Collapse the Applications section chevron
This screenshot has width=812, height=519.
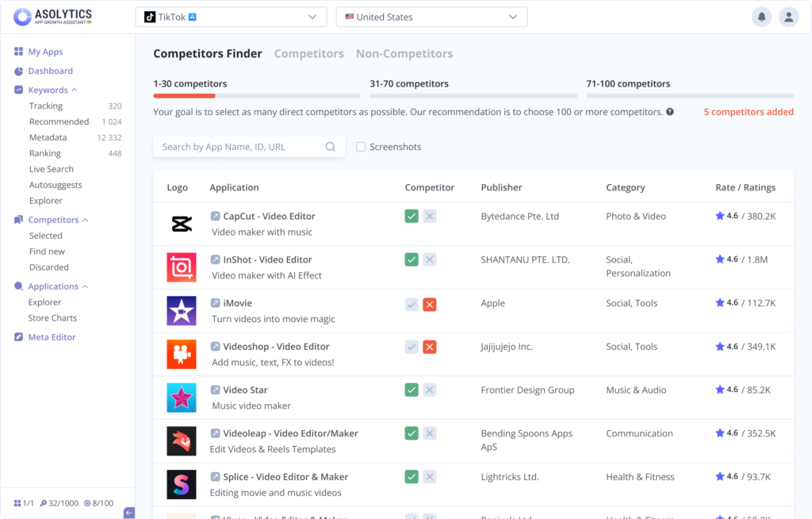click(x=86, y=286)
